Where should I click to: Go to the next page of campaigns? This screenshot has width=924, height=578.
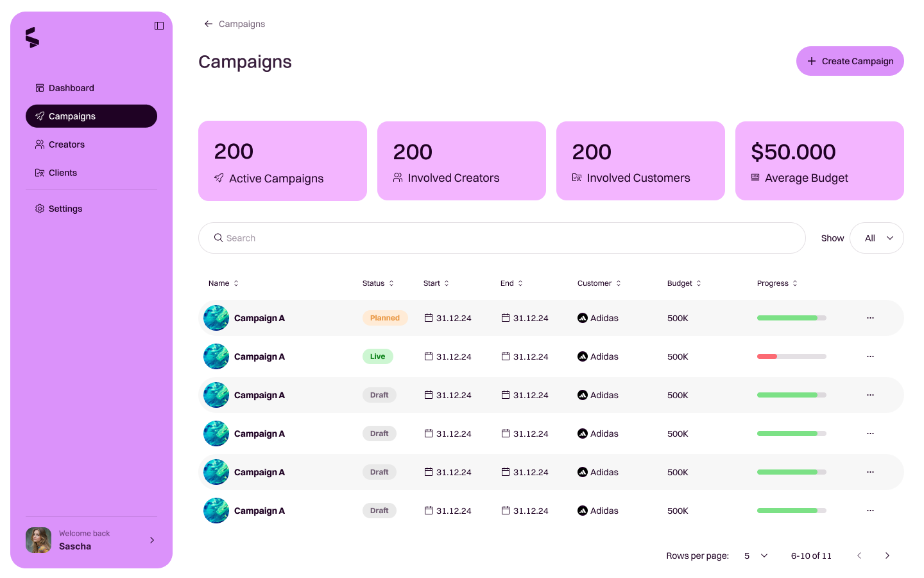(x=887, y=556)
